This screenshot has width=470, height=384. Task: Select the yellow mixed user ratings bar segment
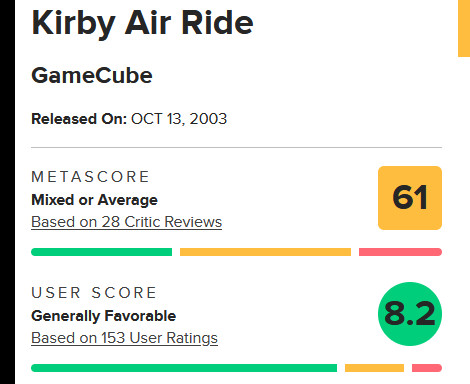(374, 368)
